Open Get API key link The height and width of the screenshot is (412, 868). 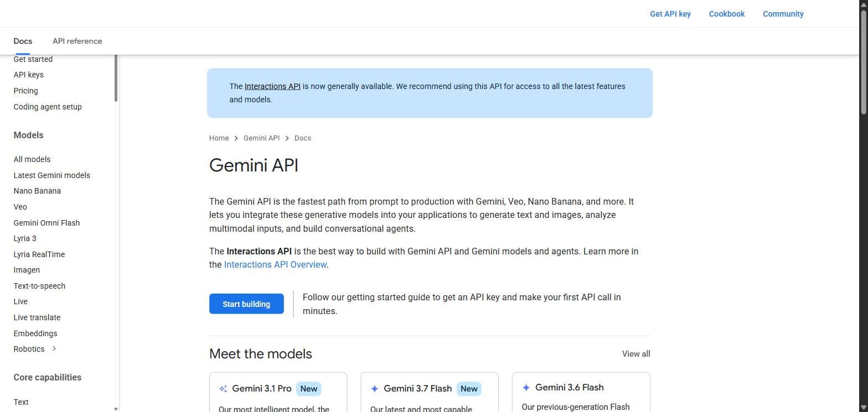[x=670, y=14]
